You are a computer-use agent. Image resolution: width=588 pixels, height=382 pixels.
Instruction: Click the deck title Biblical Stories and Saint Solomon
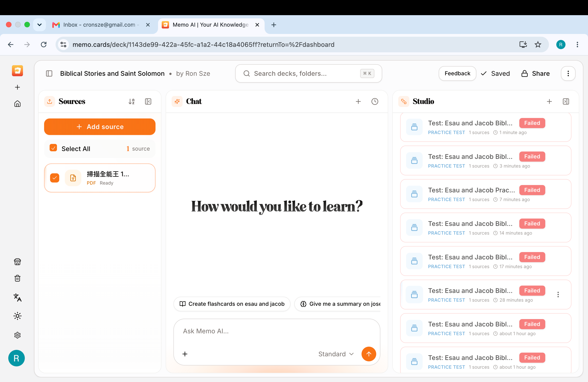(x=112, y=74)
